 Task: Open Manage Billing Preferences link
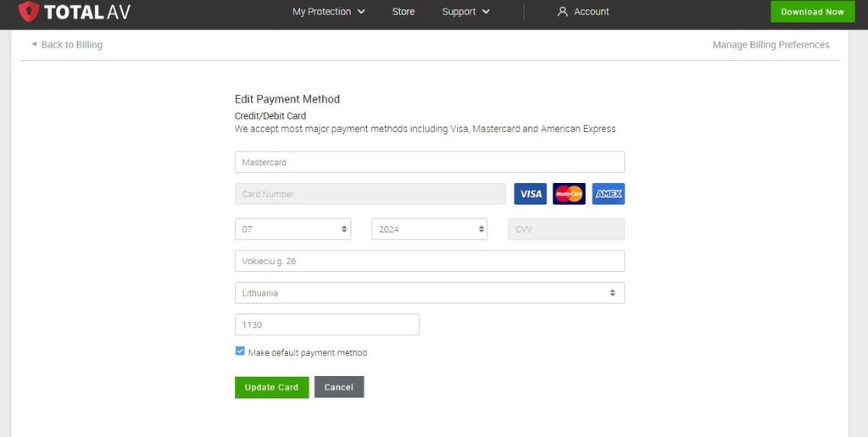click(x=771, y=45)
